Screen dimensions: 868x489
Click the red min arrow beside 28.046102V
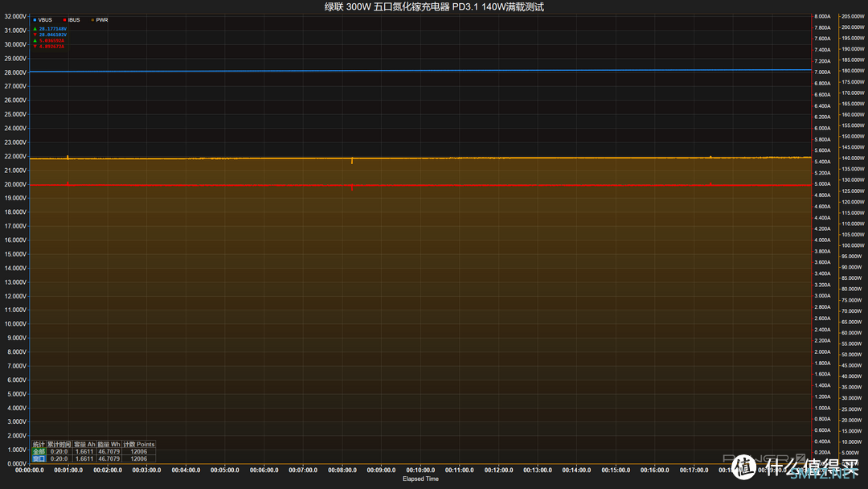pos(35,35)
